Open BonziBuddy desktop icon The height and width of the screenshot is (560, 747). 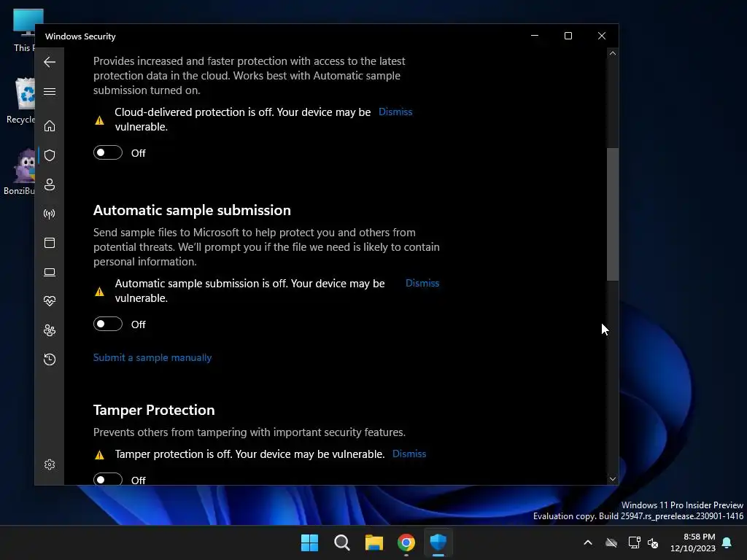pyautogui.click(x=20, y=172)
